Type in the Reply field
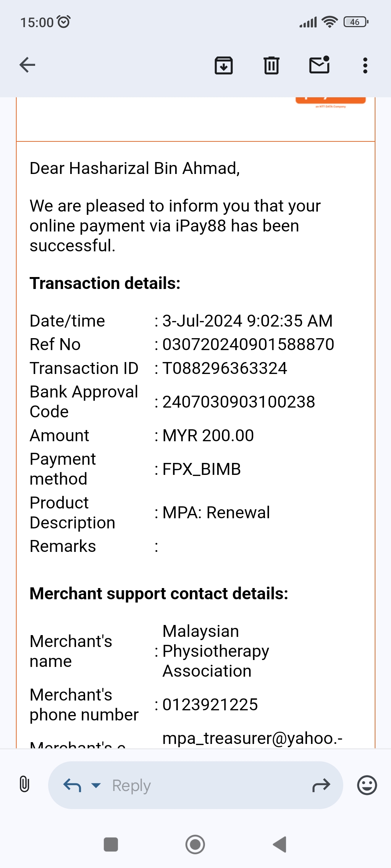Screen dimensions: 391x868 click(x=203, y=785)
